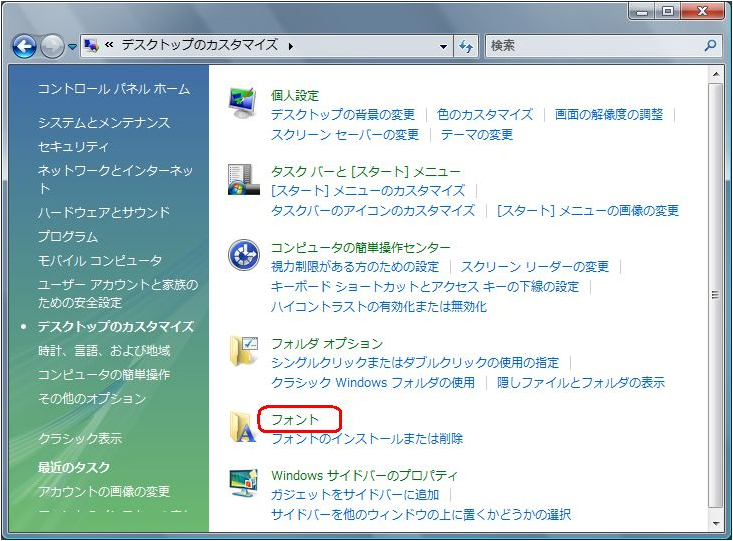Minimize the Control Panel window
This screenshot has height=541, width=733.
click(641, 11)
